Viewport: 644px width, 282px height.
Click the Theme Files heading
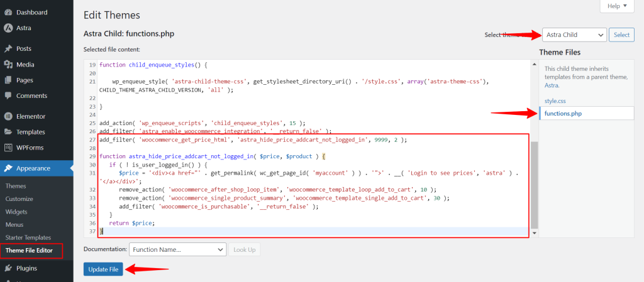point(559,53)
